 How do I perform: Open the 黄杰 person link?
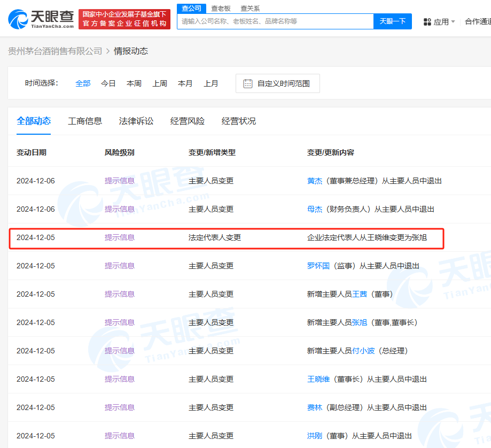[315, 181]
